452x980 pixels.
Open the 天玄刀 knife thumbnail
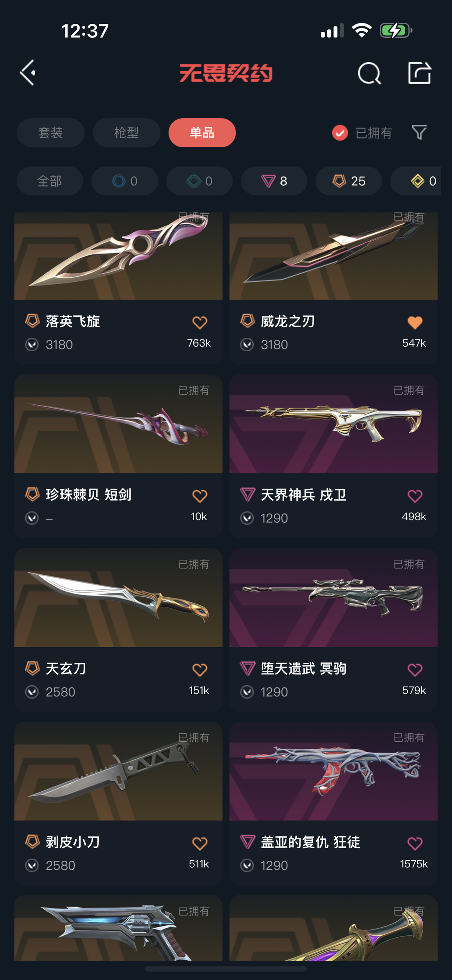click(118, 597)
